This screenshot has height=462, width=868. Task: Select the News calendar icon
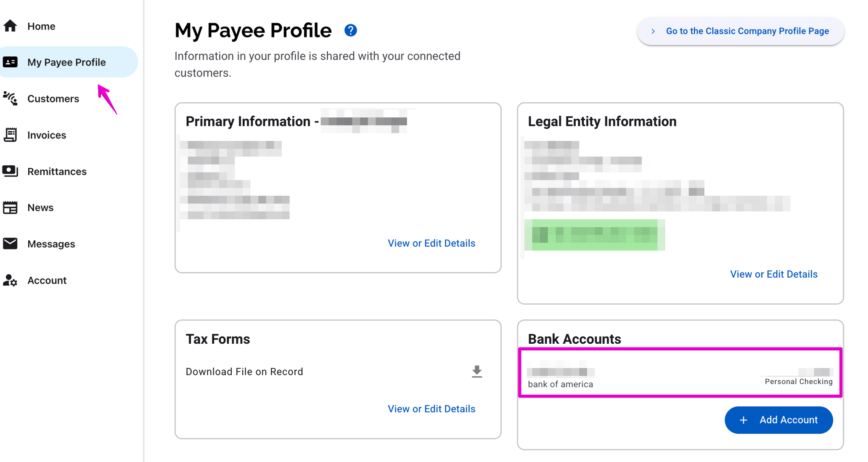point(10,207)
